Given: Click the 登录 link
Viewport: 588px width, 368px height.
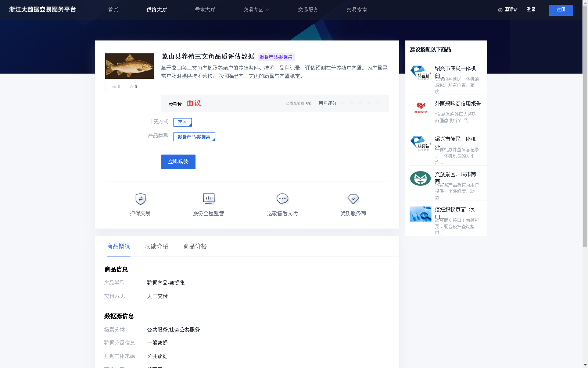Looking at the screenshot, I should [531, 10].
